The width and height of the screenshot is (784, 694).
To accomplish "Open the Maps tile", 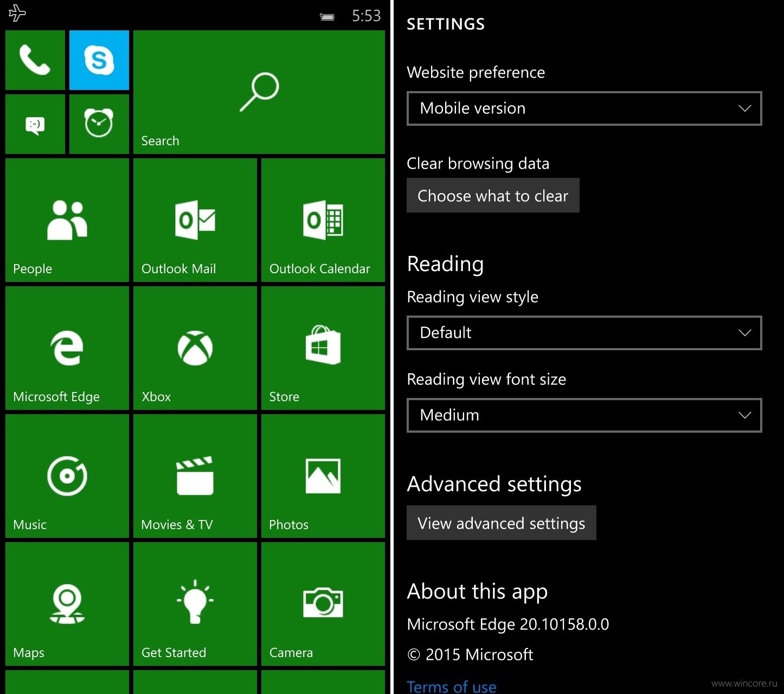I will click(x=67, y=604).
